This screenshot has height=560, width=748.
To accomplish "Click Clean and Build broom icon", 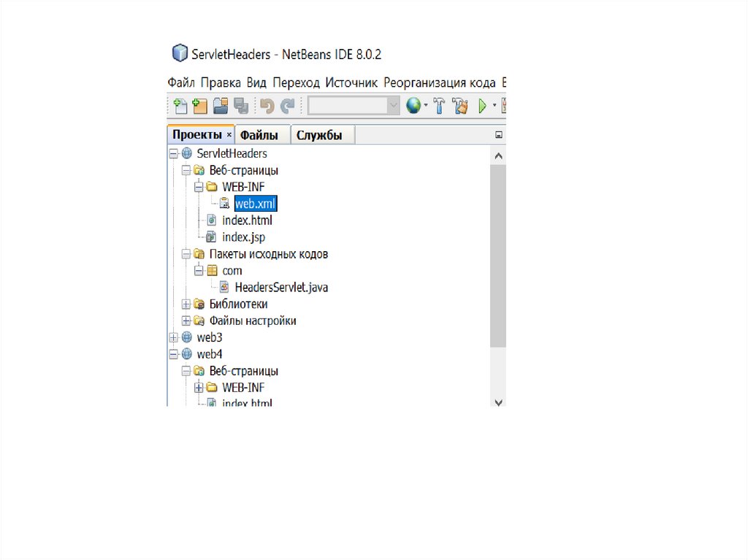I will click(460, 106).
